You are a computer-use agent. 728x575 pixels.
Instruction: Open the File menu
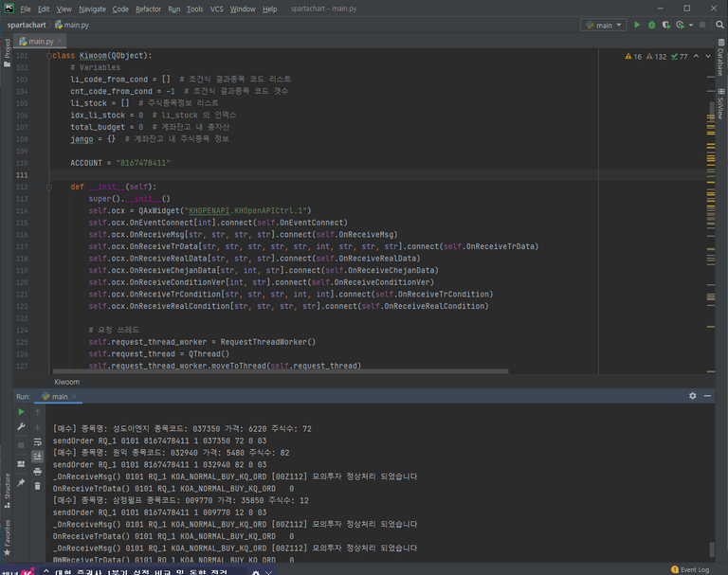[25, 9]
